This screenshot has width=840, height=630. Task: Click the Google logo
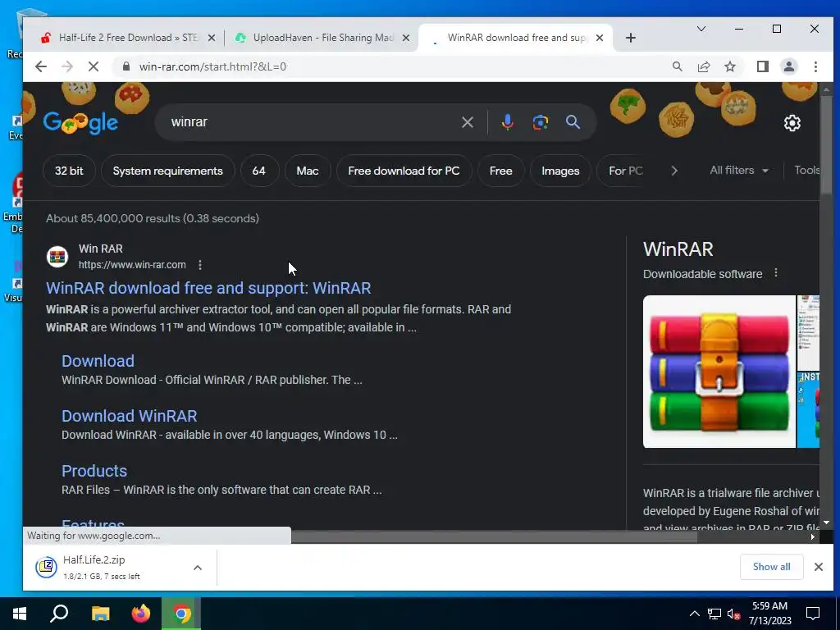click(x=80, y=123)
